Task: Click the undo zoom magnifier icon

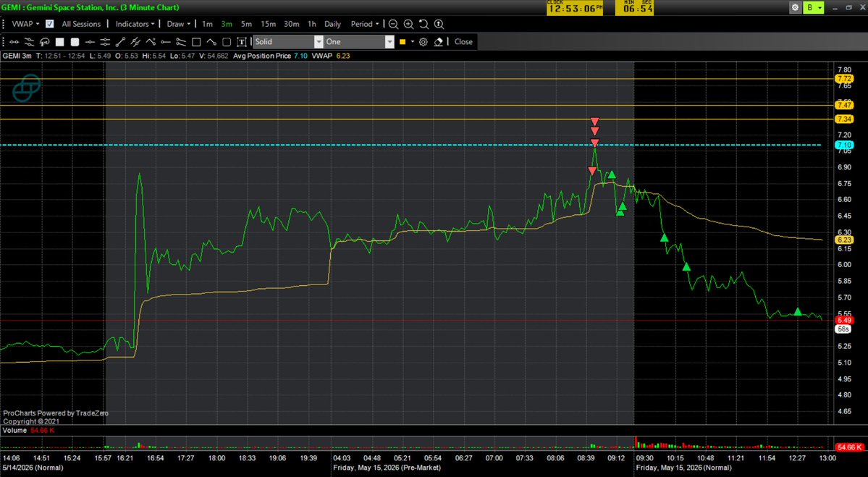Action: coord(424,25)
